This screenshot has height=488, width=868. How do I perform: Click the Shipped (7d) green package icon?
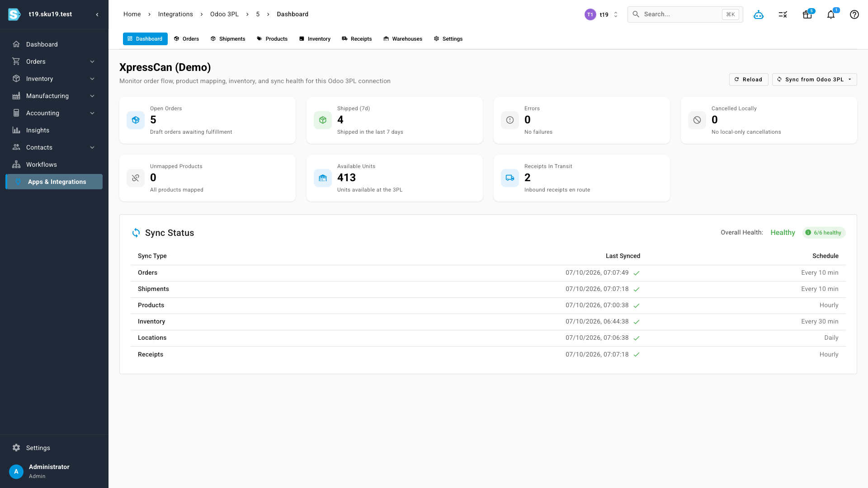(323, 120)
